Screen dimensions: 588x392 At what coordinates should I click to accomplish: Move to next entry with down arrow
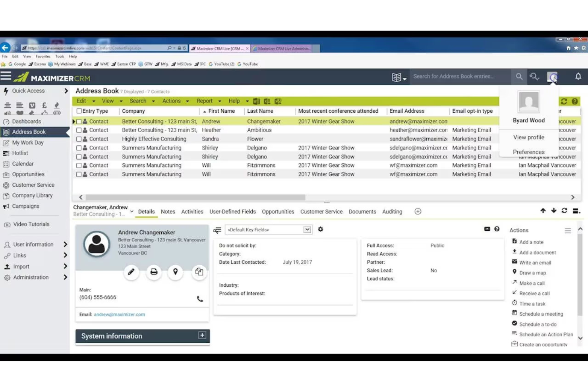(553, 210)
